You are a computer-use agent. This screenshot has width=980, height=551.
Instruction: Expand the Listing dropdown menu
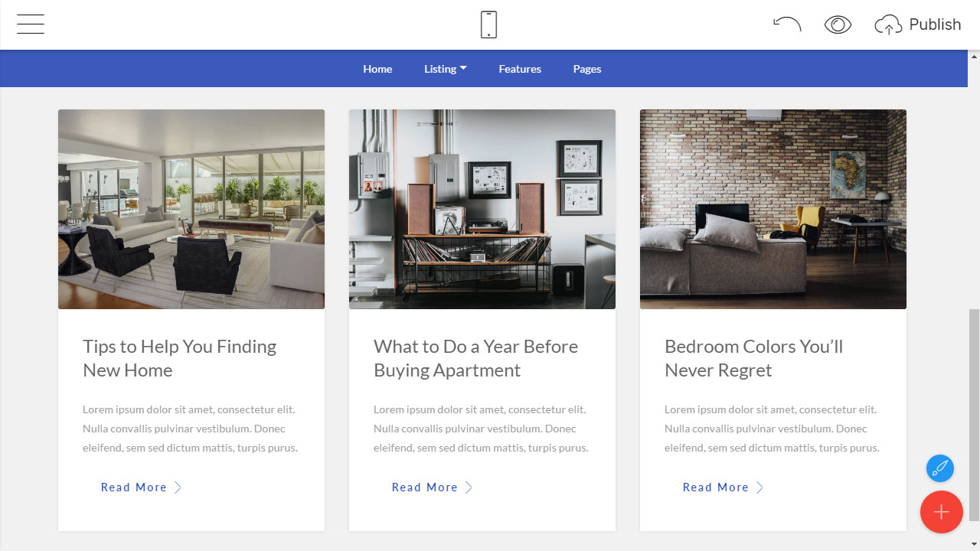[x=446, y=69]
